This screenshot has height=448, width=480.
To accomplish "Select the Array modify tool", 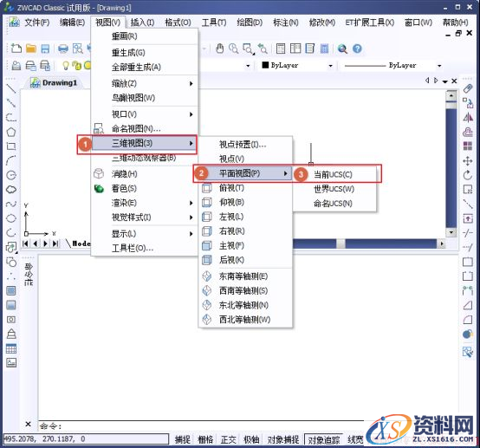I will click(x=468, y=146).
